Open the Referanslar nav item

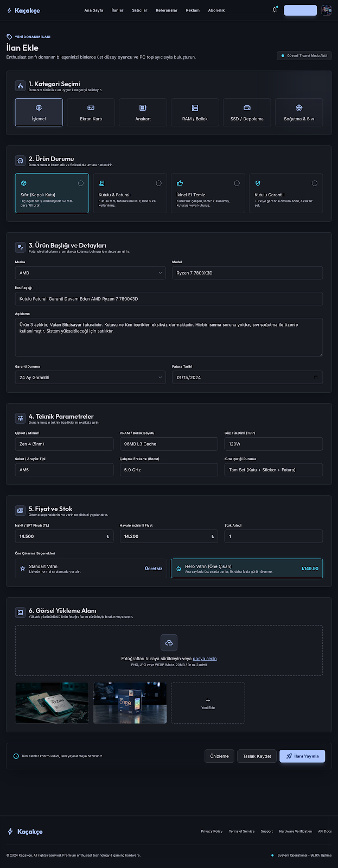pyautogui.click(x=167, y=10)
